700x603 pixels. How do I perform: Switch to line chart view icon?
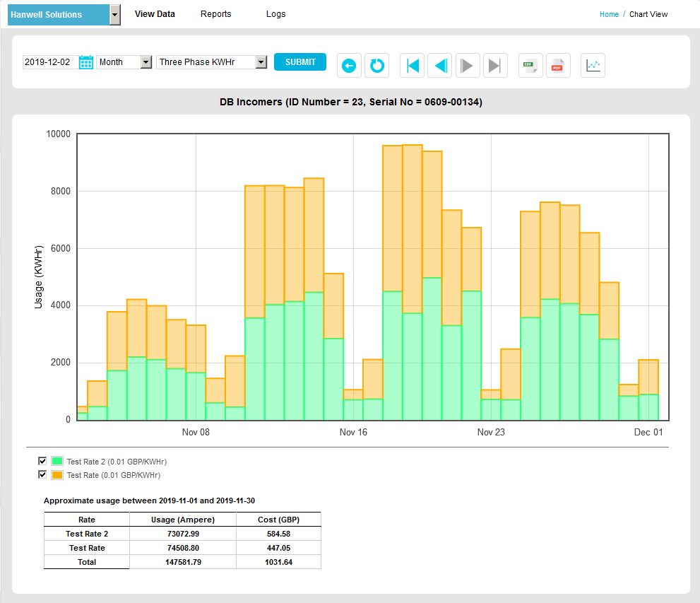[x=593, y=66]
